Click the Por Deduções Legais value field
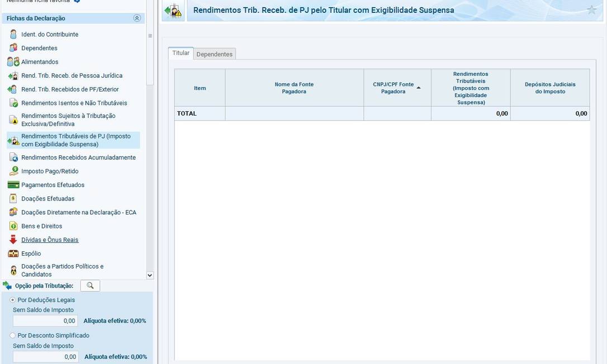This screenshot has width=607, height=364. pos(45,321)
